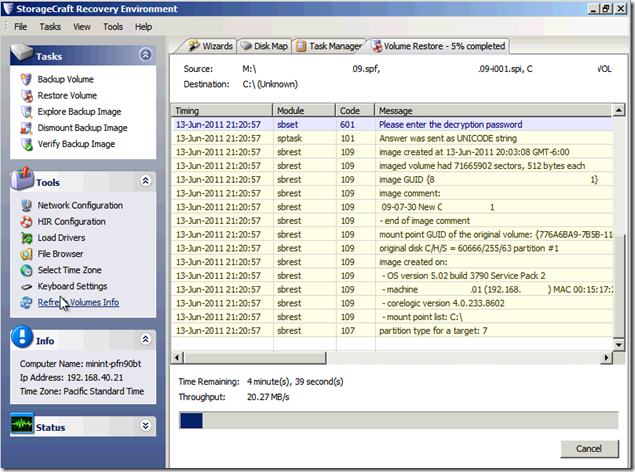The image size is (635, 472).
Task: Click the Task Manager tab icon
Action: click(301, 46)
